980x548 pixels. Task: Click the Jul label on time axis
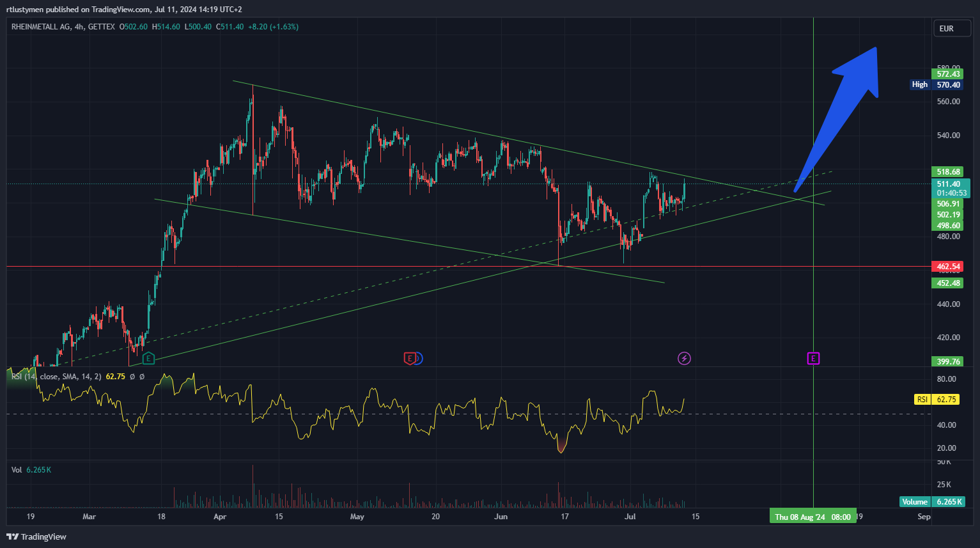tap(630, 517)
